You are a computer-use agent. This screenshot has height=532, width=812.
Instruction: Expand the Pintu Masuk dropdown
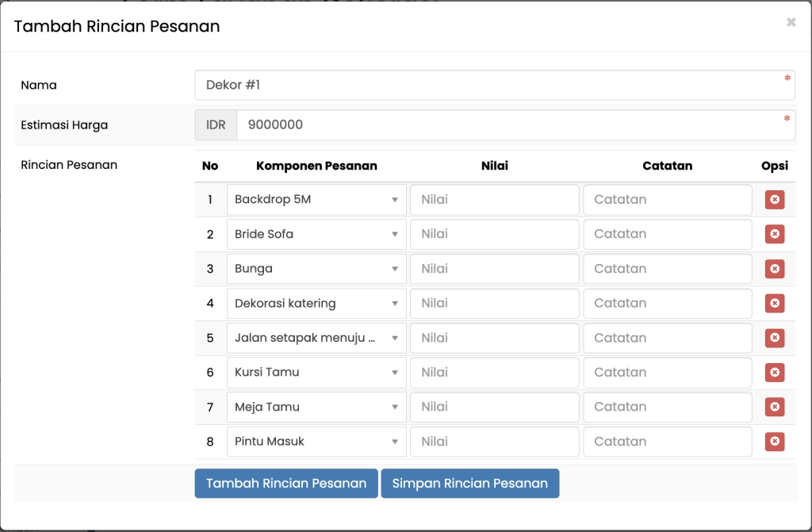pos(316,442)
